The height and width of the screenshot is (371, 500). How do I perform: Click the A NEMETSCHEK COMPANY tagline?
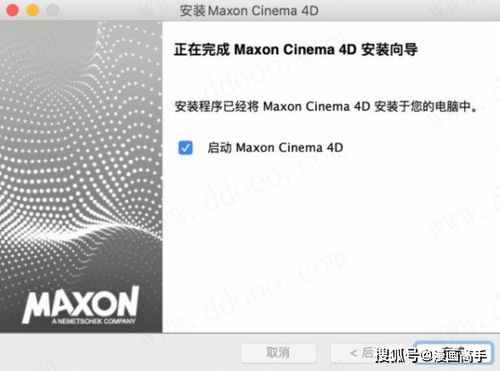(94, 321)
